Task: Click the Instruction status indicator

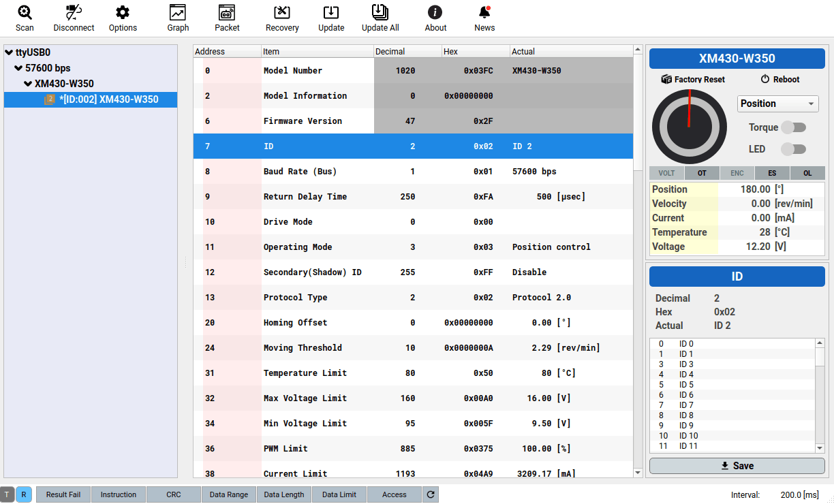Action: point(119,494)
